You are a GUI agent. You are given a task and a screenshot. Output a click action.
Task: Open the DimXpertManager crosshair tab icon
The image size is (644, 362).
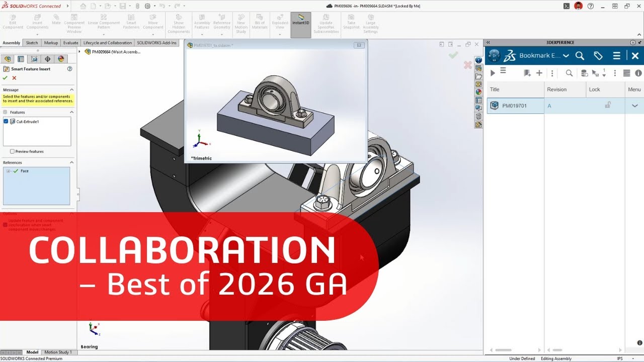48,59
